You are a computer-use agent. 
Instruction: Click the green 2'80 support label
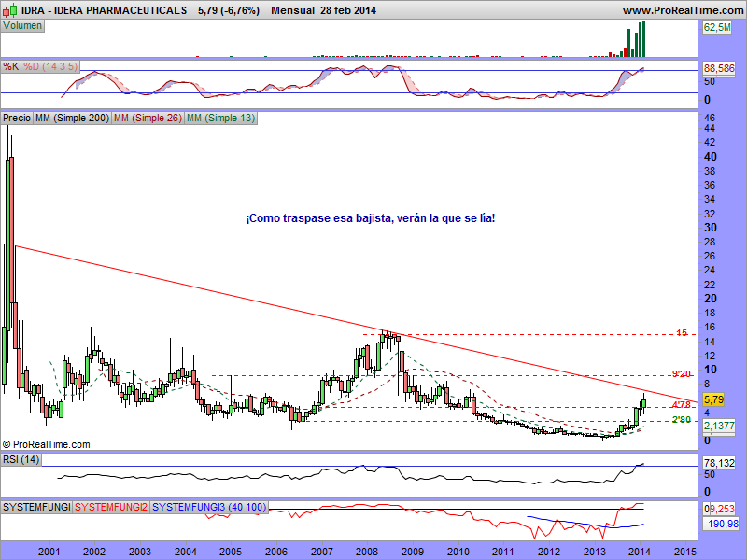682,419
